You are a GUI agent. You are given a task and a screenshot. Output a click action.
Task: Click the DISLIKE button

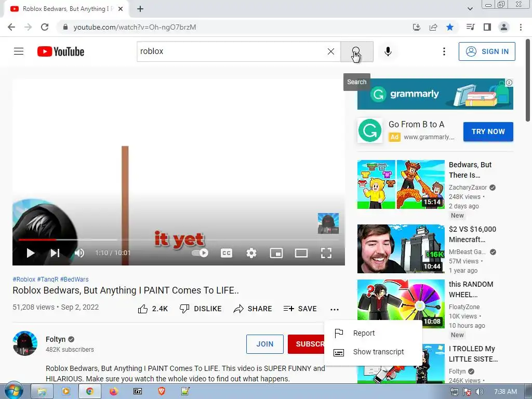pyautogui.click(x=200, y=309)
